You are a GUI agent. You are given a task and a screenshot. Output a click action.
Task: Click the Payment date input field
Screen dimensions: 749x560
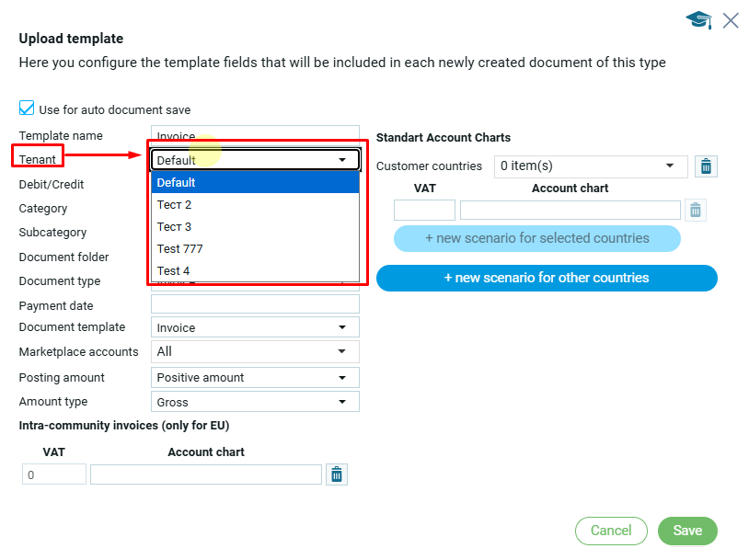255,304
